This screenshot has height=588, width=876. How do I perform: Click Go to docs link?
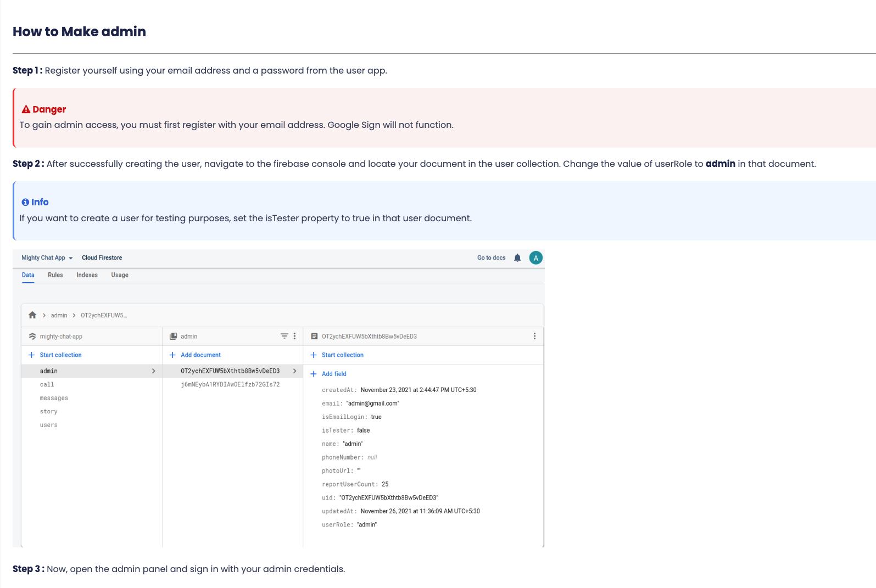coord(492,258)
